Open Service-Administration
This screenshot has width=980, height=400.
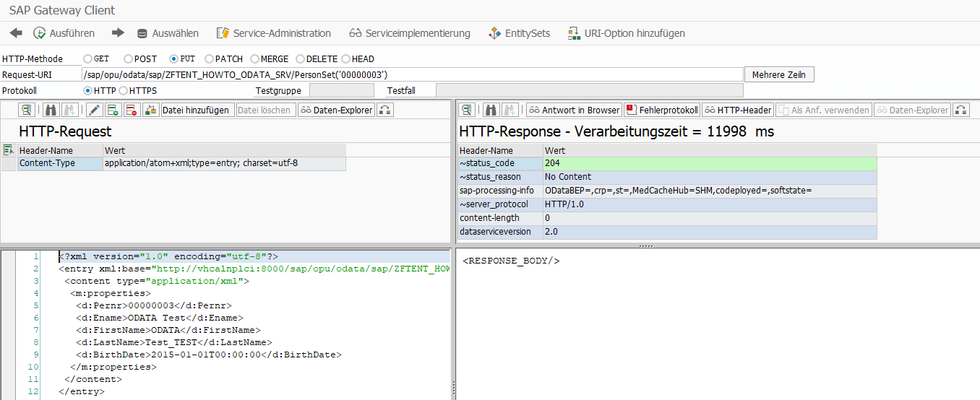pos(273,33)
